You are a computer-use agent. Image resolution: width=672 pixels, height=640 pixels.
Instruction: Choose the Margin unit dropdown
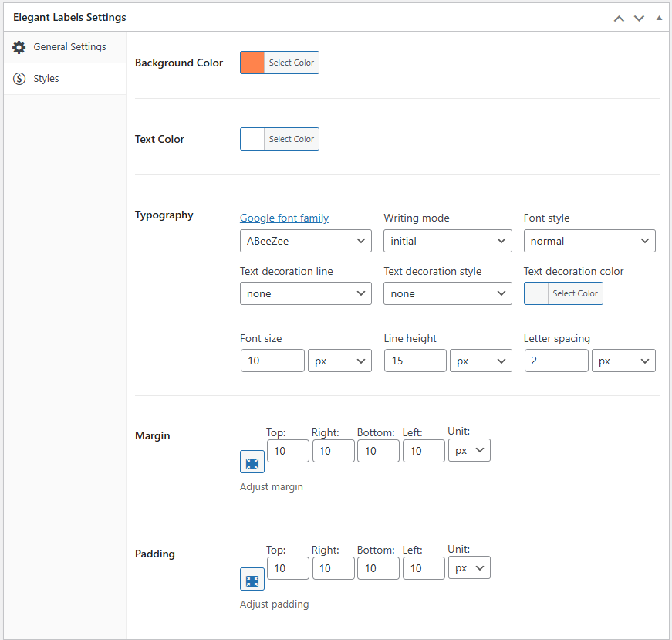pos(469,451)
